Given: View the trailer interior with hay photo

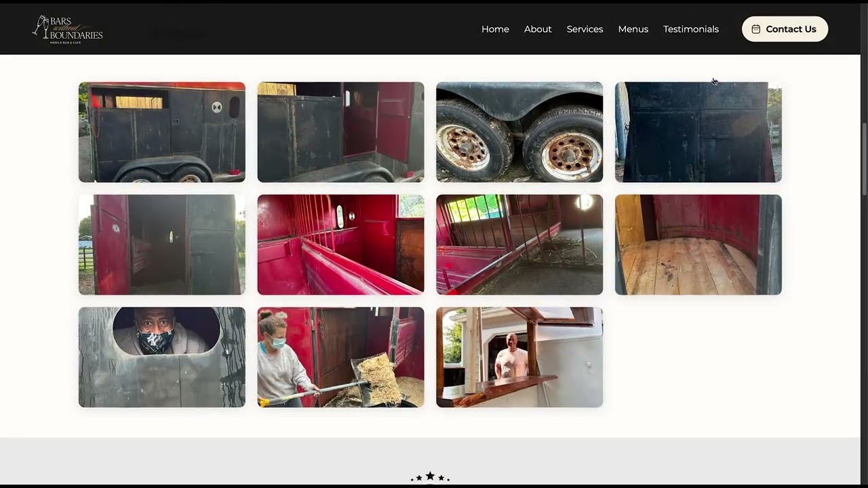Looking at the screenshot, I should (x=519, y=245).
